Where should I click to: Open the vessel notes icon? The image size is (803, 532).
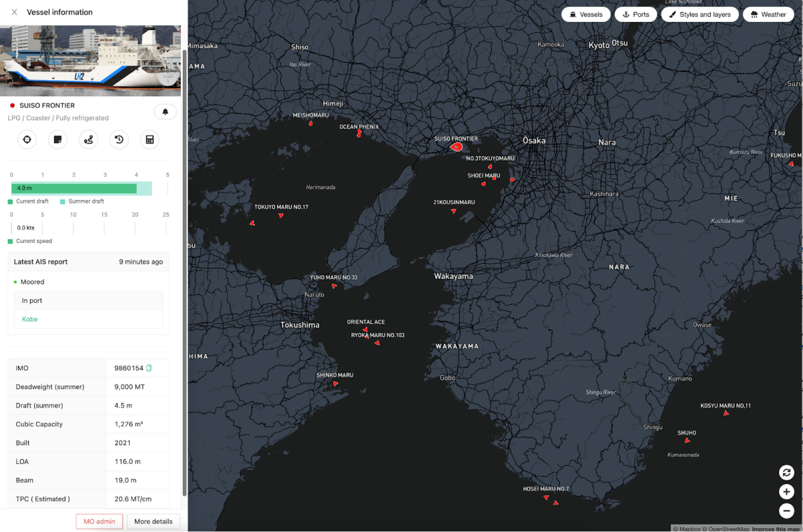pos(58,140)
